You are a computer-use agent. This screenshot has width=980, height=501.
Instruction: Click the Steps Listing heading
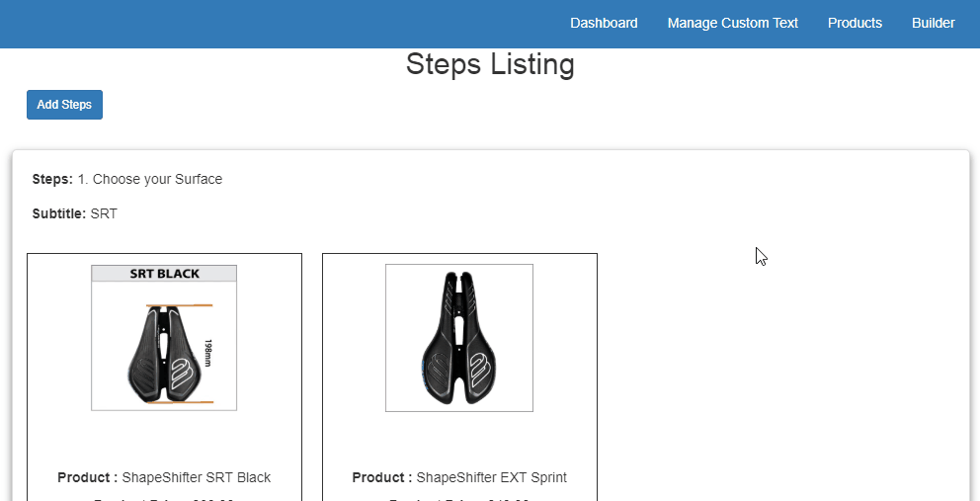[x=490, y=64]
